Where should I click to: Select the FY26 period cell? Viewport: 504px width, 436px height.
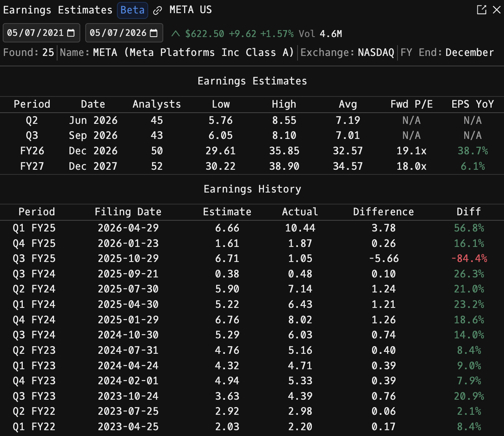pos(32,151)
